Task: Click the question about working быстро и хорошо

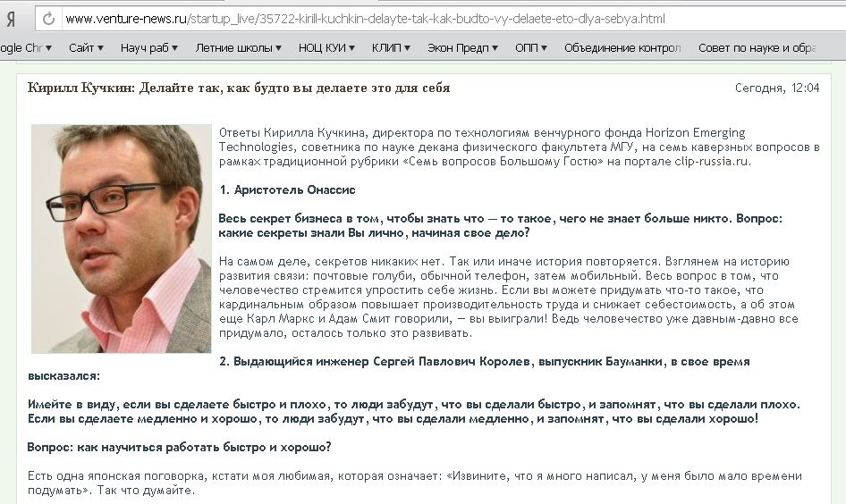Action: [x=179, y=447]
